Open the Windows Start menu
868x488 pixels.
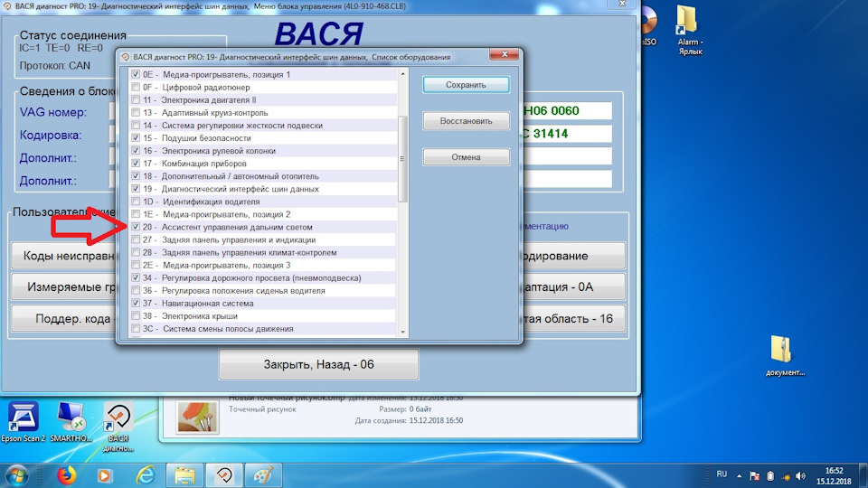click(17, 475)
